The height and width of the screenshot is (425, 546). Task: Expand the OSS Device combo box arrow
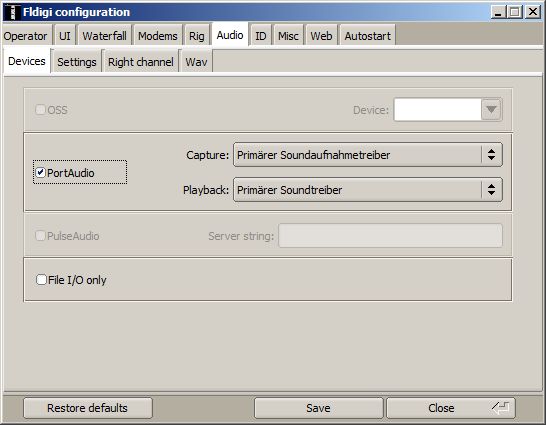click(491, 110)
